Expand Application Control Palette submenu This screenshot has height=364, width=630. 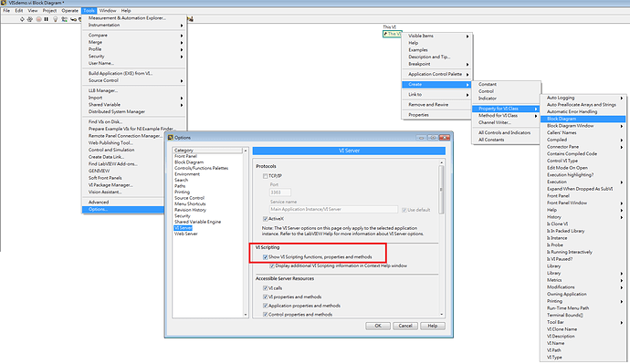click(x=437, y=74)
